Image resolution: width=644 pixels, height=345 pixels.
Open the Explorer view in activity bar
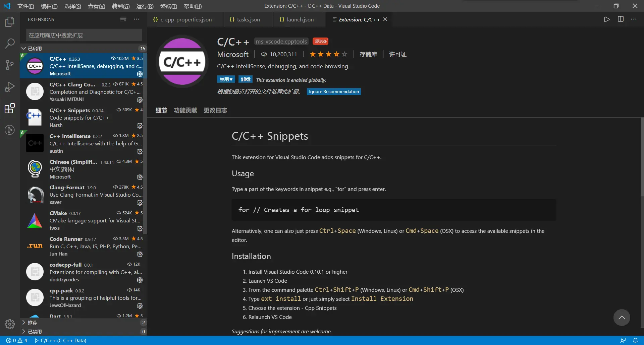(x=10, y=22)
